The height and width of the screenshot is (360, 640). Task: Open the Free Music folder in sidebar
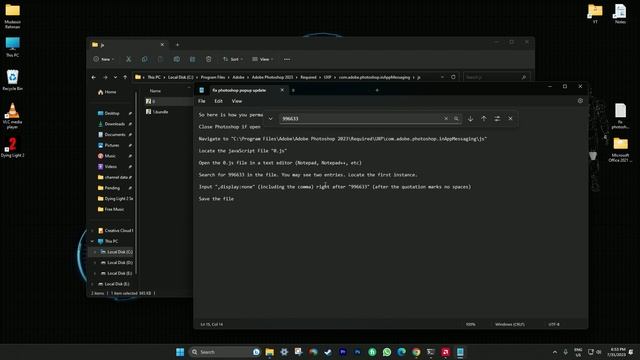pyautogui.click(x=111, y=209)
